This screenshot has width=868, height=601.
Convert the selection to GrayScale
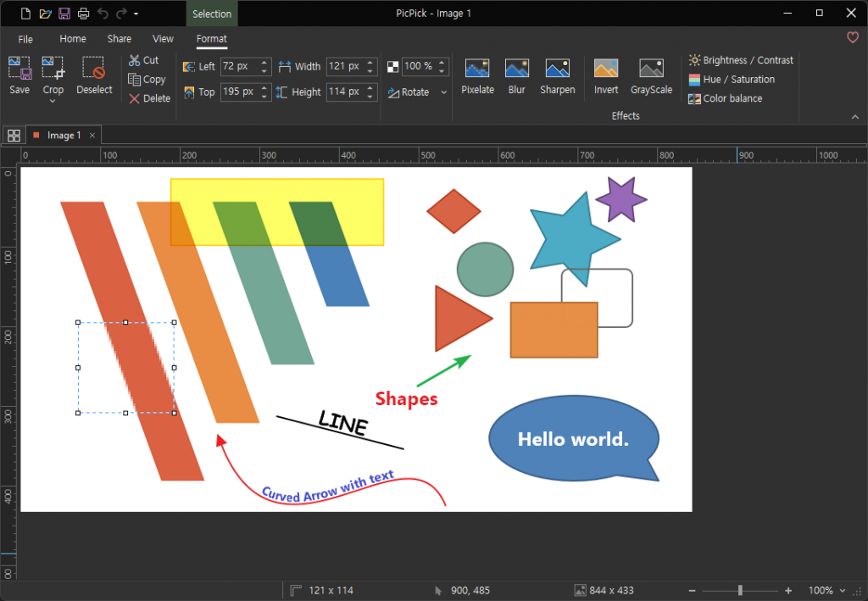point(651,76)
